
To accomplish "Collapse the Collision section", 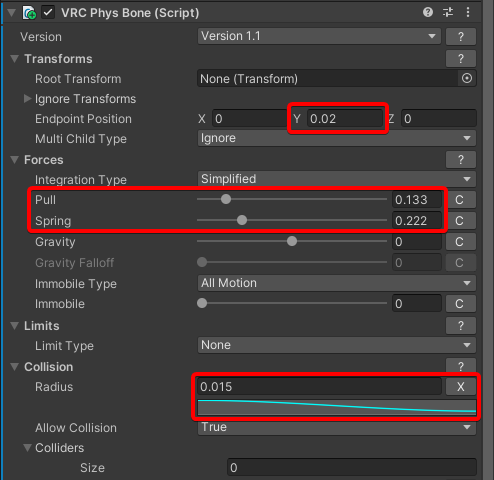I will (14, 367).
